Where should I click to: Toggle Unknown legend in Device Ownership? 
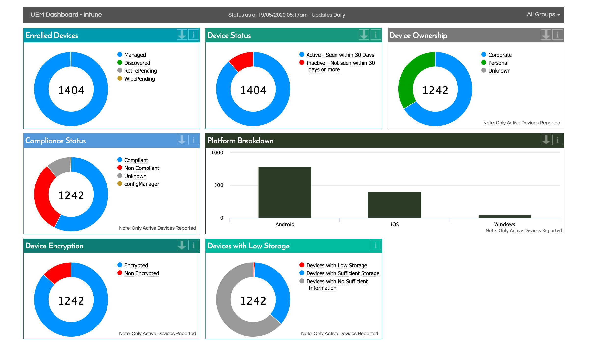(496, 71)
